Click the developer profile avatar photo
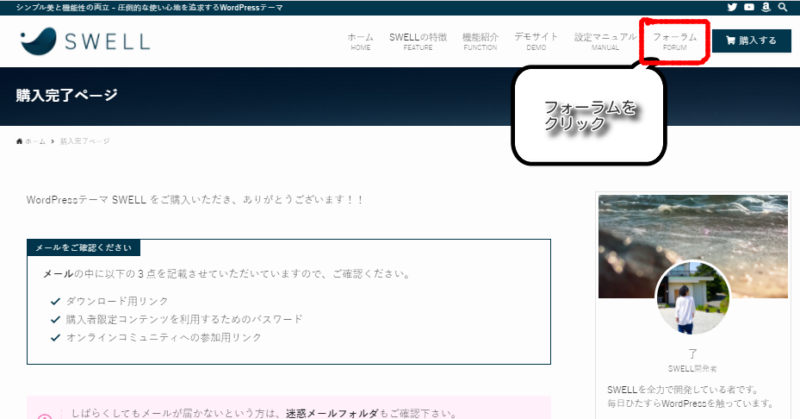 (x=692, y=298)
